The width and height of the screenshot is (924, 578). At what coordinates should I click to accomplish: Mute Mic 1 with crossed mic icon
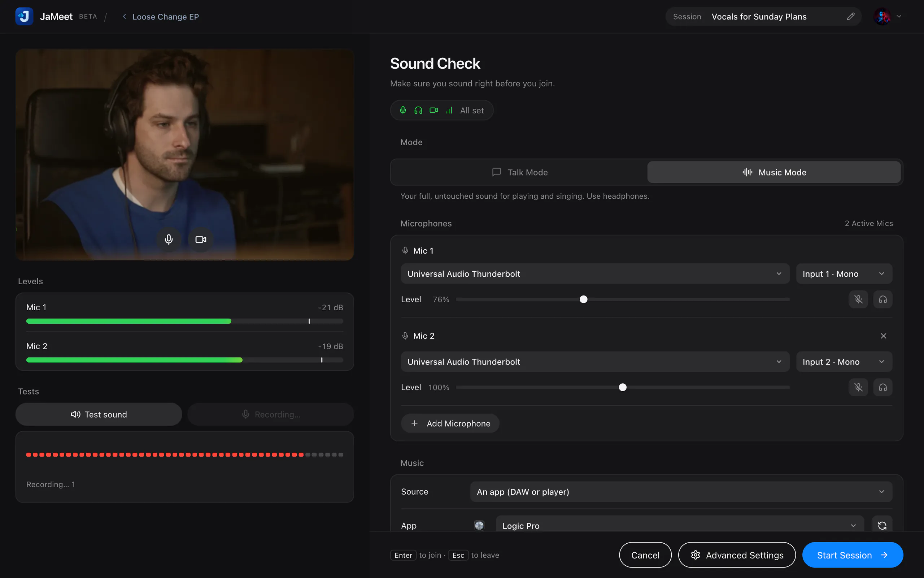(x=858, y=299)
